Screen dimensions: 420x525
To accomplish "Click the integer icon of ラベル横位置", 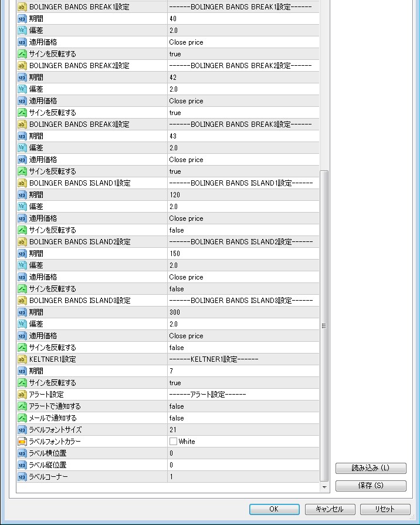I will [x=22, y=453].
